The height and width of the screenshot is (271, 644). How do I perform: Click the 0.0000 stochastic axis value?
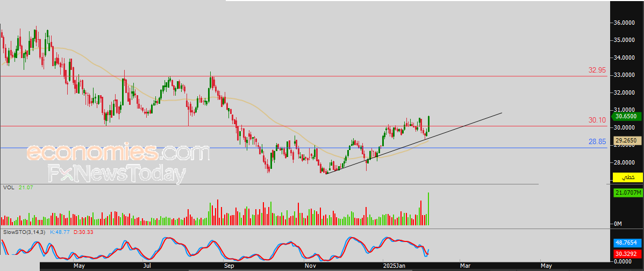pos(624,261)
